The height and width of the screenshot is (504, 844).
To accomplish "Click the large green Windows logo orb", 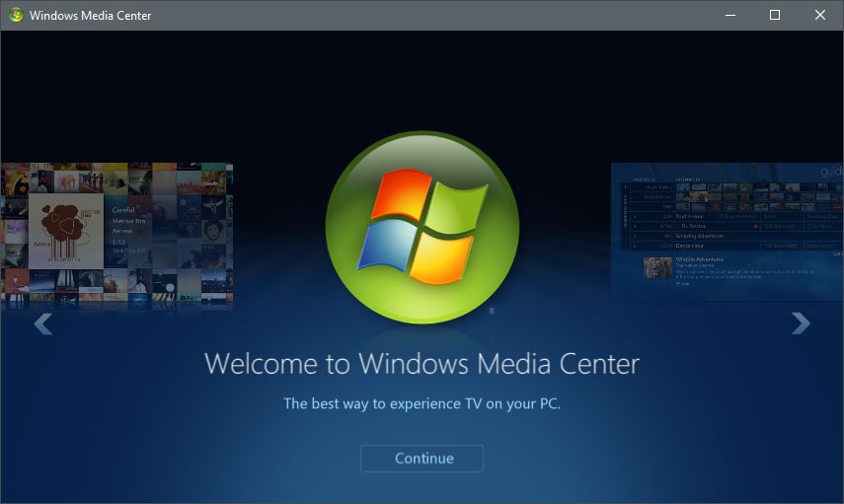I will click(422, 228).
